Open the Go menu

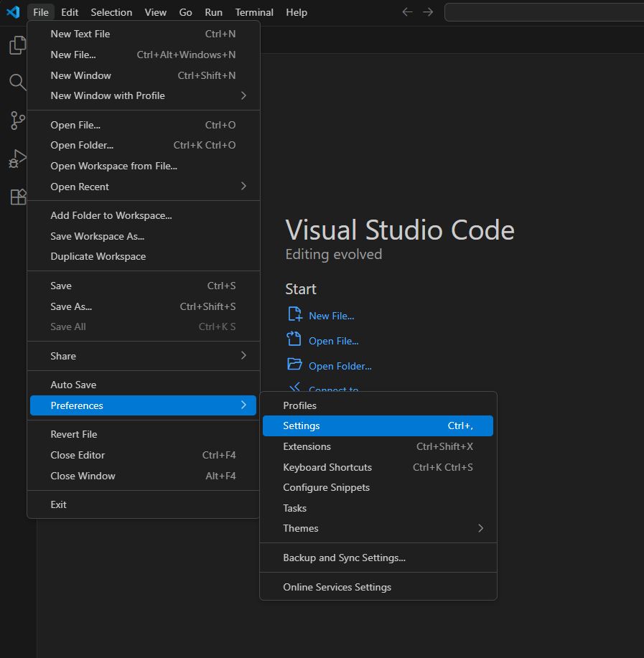point(185,12)
